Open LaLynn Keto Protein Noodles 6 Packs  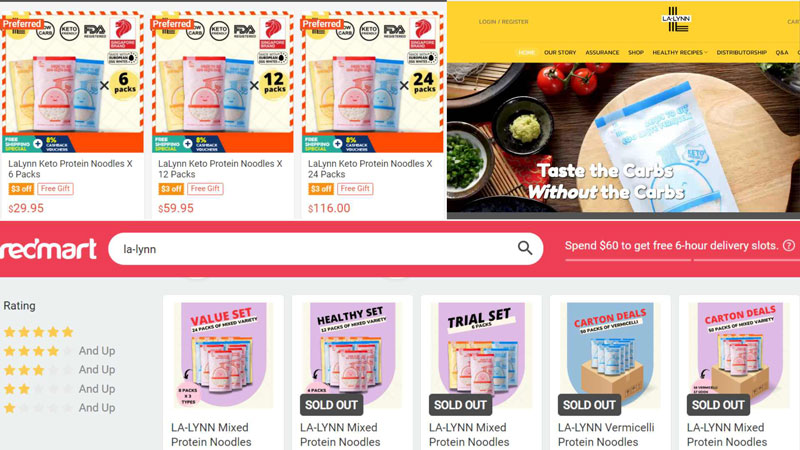point(70,169)
